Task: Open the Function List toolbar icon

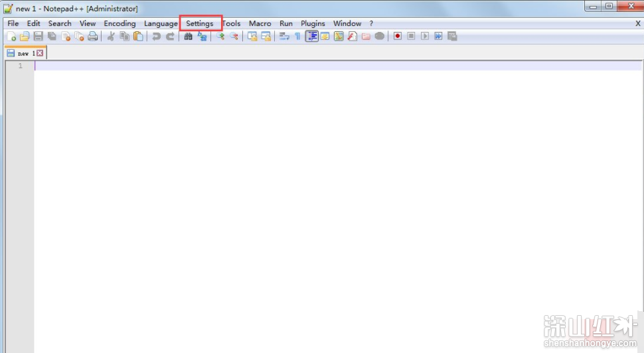Action: (353, 37)
